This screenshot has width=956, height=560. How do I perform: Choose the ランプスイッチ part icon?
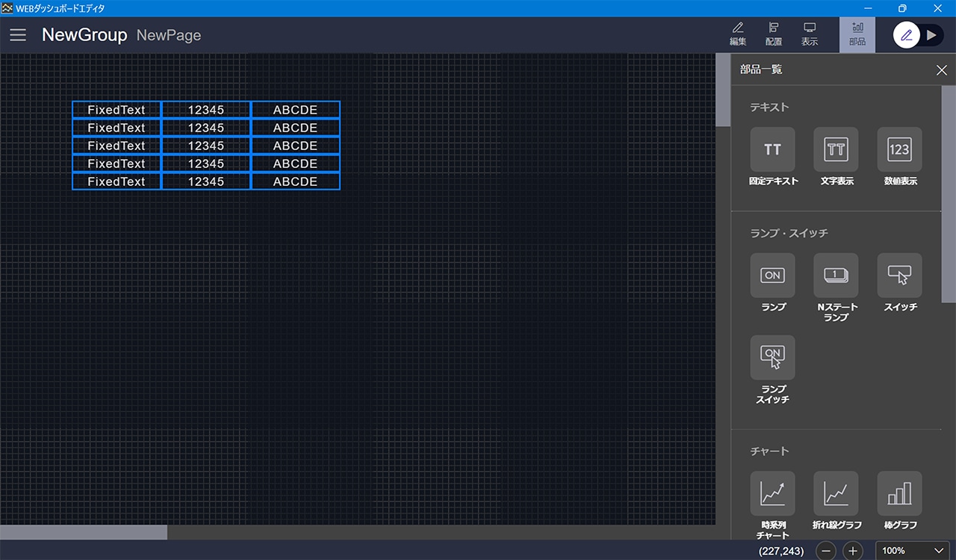(x=772, y=358)
